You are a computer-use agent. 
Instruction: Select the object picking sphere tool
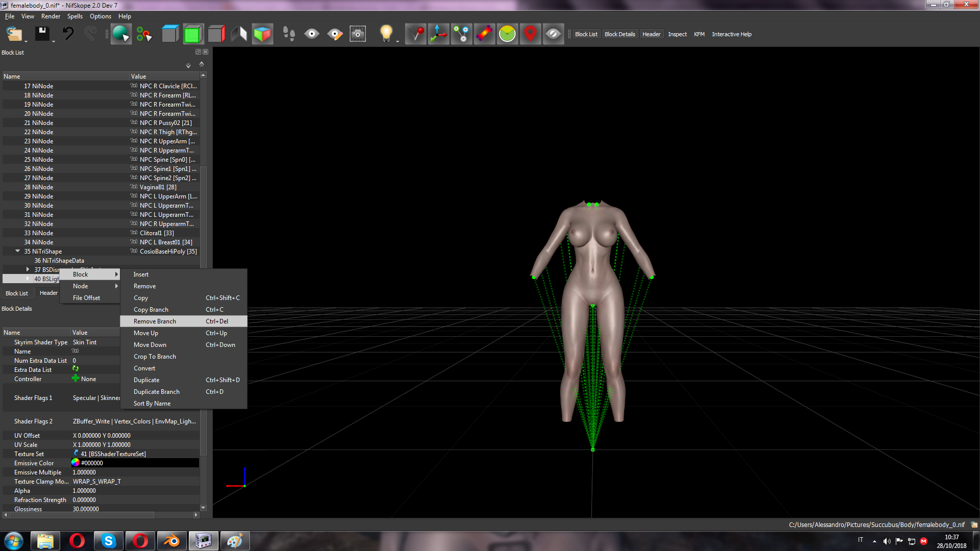(x=121, y=34)
